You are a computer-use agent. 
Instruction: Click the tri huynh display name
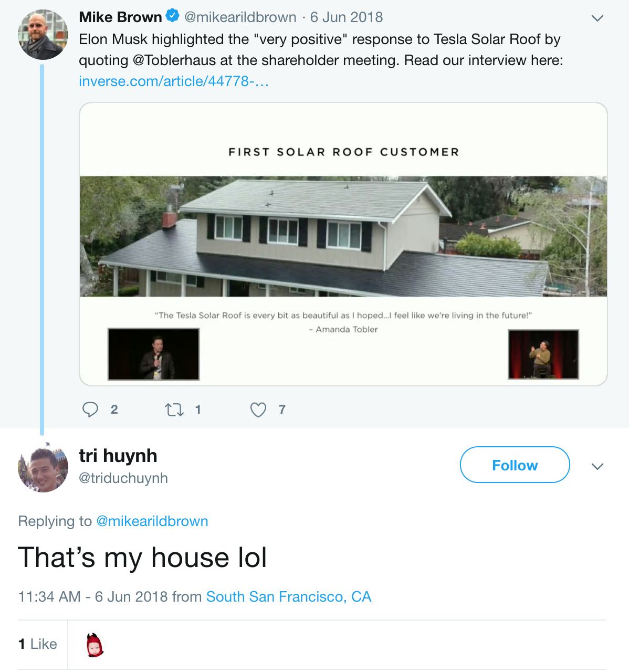click(118, 455)
